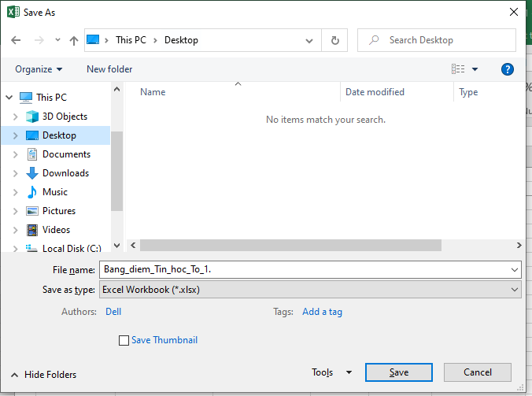Screen dimensions: 532x396
Task: Open the Music folder in tree
Action: [x=54, y=192]
